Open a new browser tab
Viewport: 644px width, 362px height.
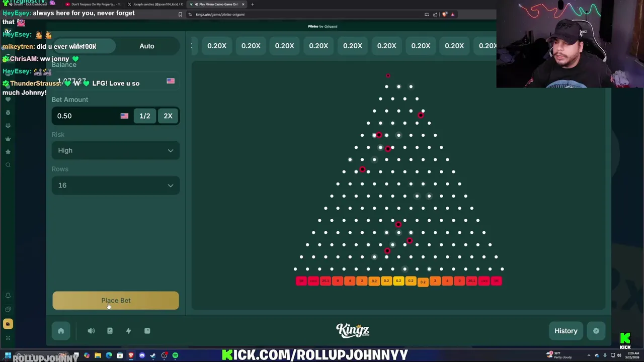click(253, 4)
